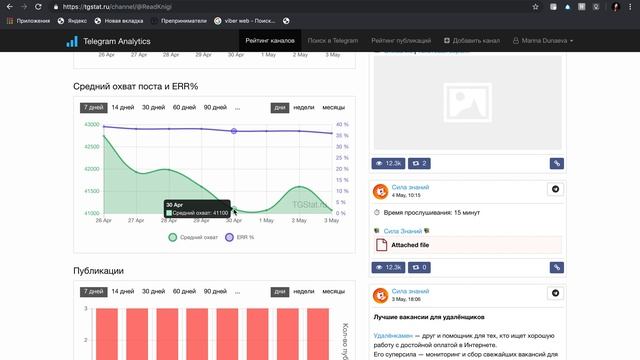Open the user profile avatar in Chrome toolbar
The image size is (640, 360).
(616, 7)
